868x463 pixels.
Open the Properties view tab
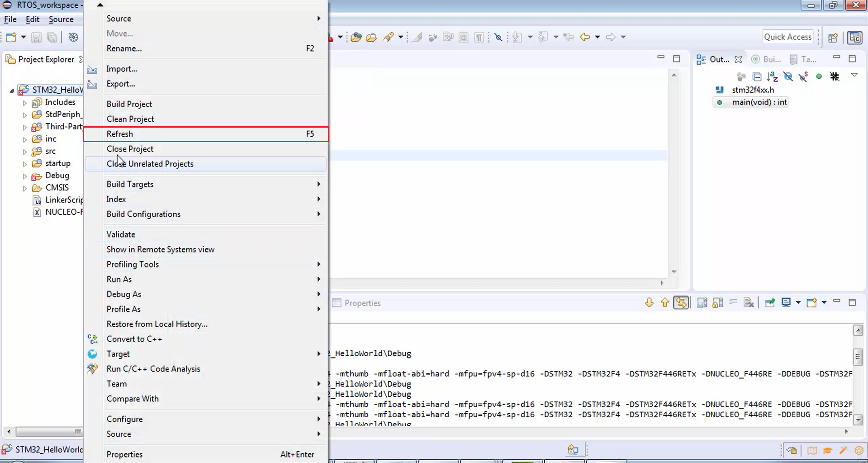[356, 303]
